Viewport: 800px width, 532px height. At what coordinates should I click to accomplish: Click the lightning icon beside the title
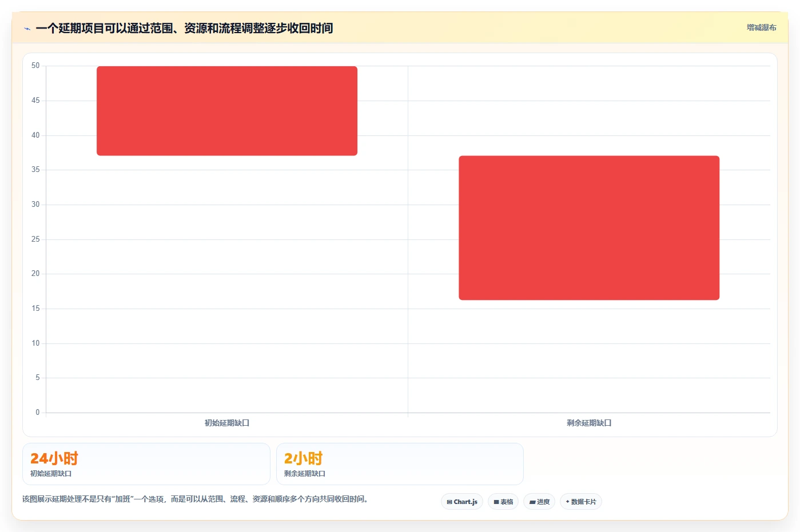[27, 29]
